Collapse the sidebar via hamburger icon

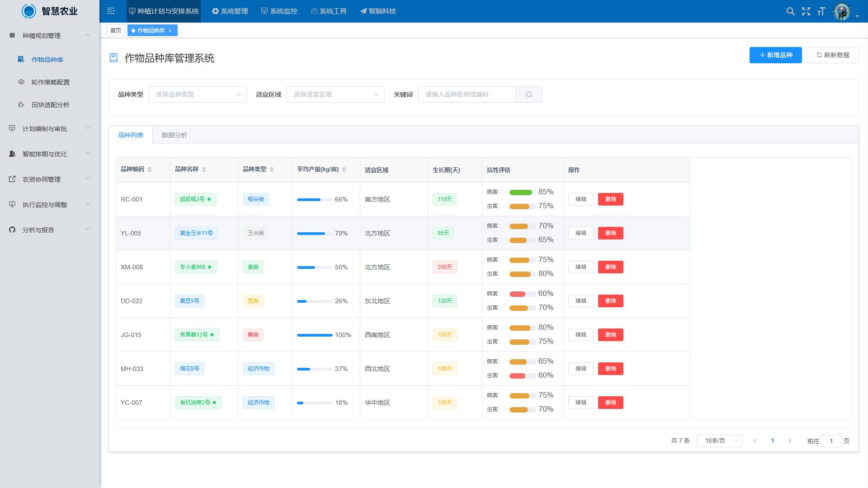[x=111, y=11]
